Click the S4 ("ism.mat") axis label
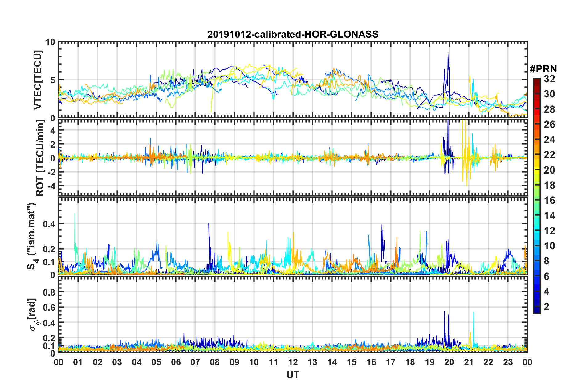This screenshot has width=586, height=392. tap(32, 236)
